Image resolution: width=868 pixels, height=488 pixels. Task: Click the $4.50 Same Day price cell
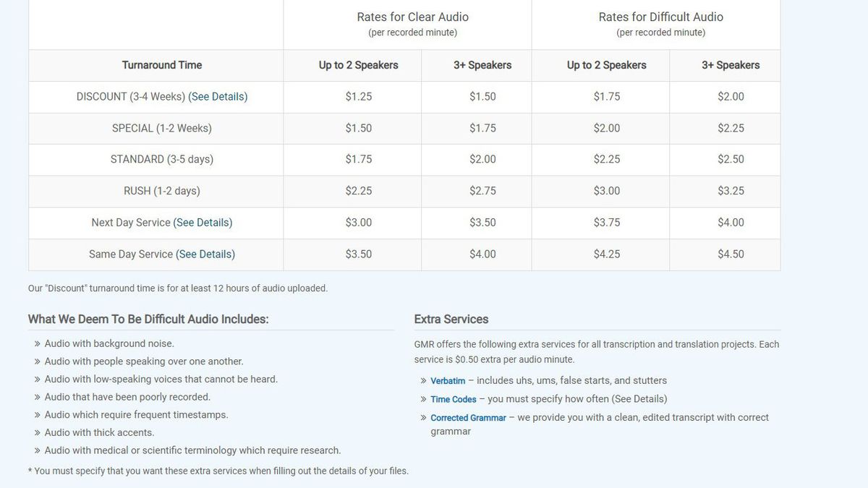731,254
